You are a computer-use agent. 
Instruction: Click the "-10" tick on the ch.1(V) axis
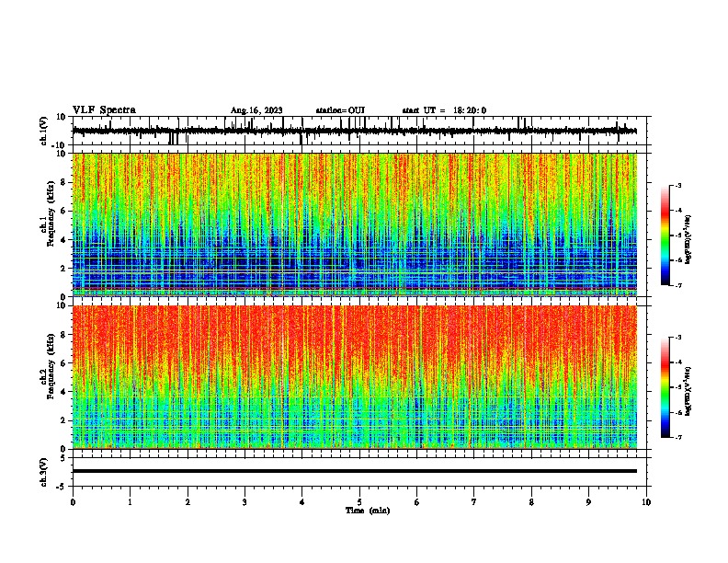point(60,145)
